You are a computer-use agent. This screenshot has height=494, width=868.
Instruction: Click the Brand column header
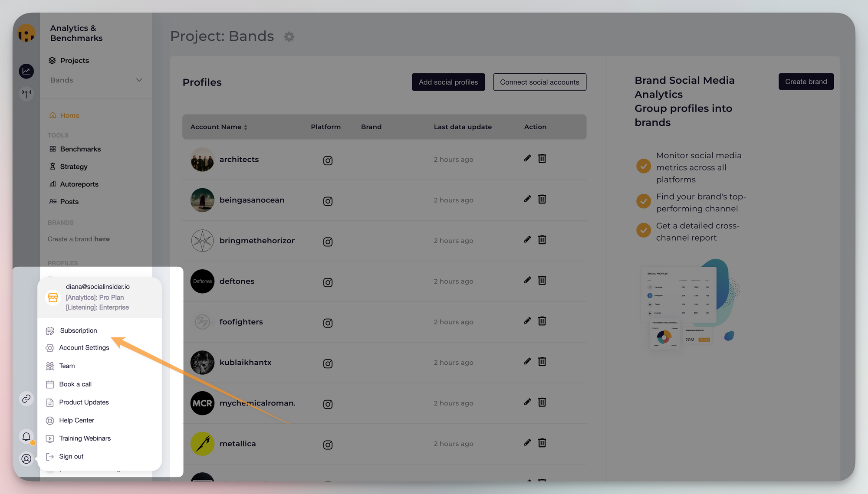(371, 127)
